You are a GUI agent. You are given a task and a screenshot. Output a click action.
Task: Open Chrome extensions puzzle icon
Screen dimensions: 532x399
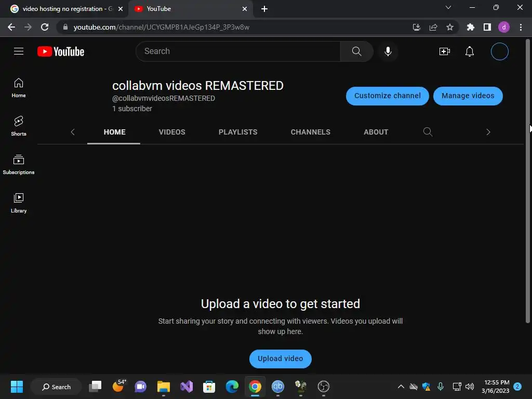[x=471, y=27]
